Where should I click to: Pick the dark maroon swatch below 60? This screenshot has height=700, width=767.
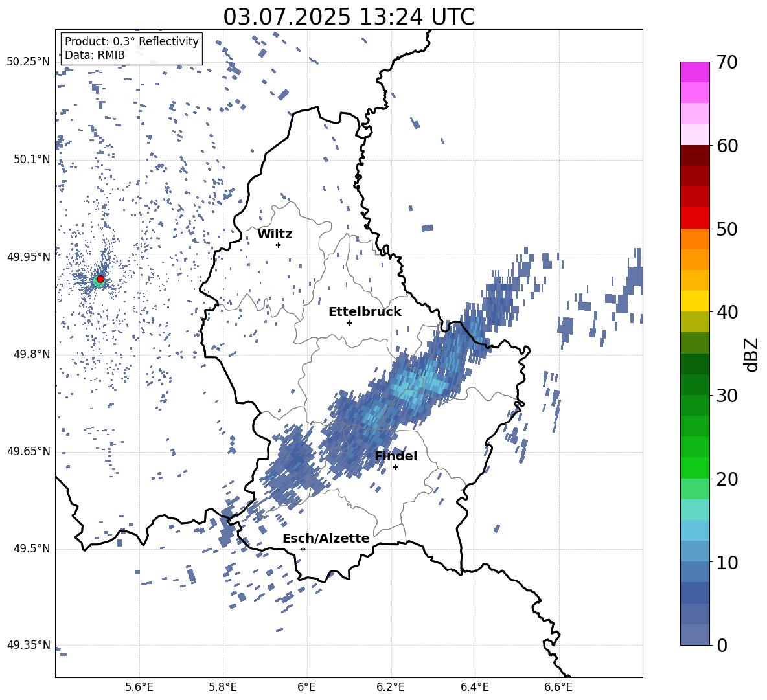(x=694, y=155)
